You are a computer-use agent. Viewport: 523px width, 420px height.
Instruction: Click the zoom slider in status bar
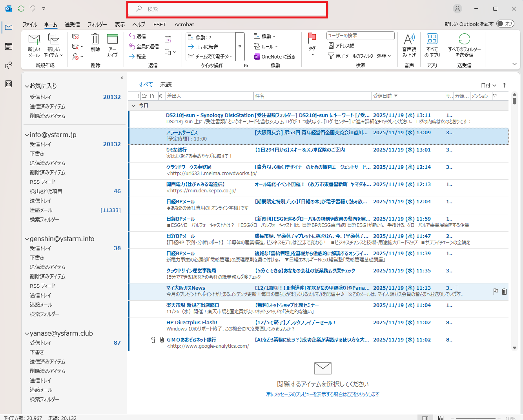click(477, 418)
